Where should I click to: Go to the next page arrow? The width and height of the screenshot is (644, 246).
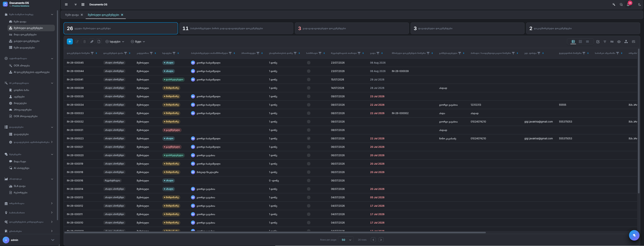point(381,240)
